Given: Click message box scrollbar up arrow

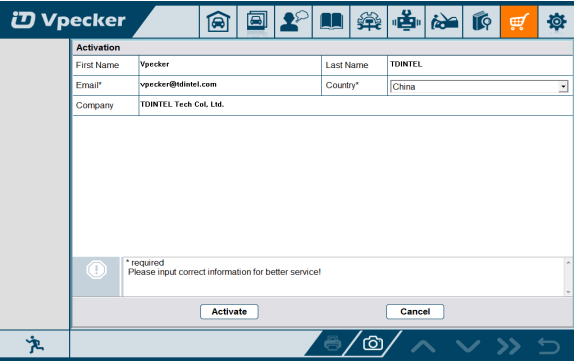Looking at the screenshot, I should [x=568, y=263].
